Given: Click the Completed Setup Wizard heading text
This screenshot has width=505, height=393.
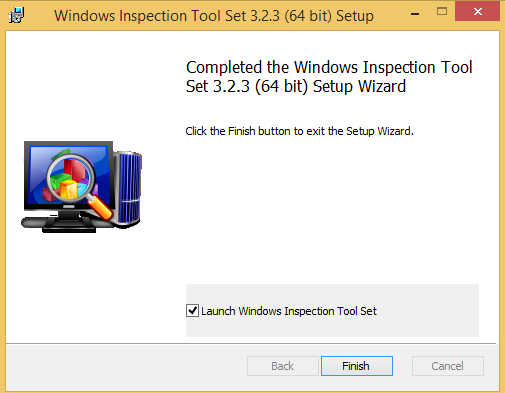Looking at the screenshot, I should [x=329, y=77].
